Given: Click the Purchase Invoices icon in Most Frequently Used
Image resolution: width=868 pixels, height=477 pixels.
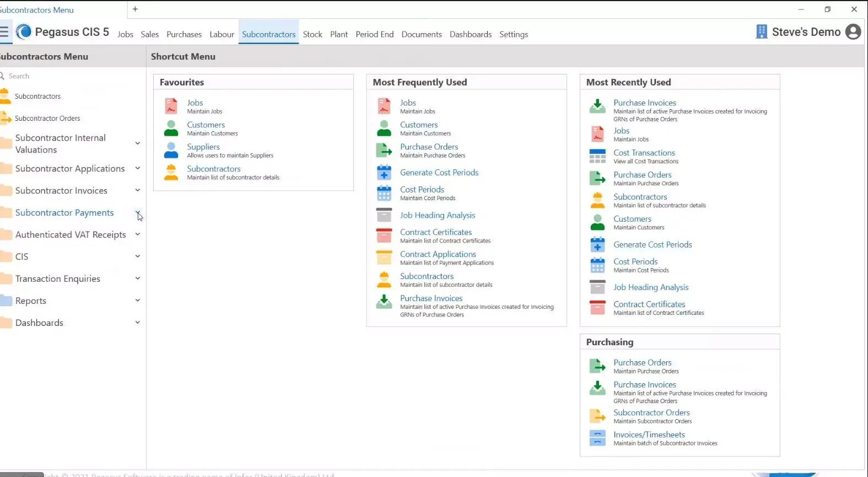Looking at the screenshot, I should tap(384, 302).
